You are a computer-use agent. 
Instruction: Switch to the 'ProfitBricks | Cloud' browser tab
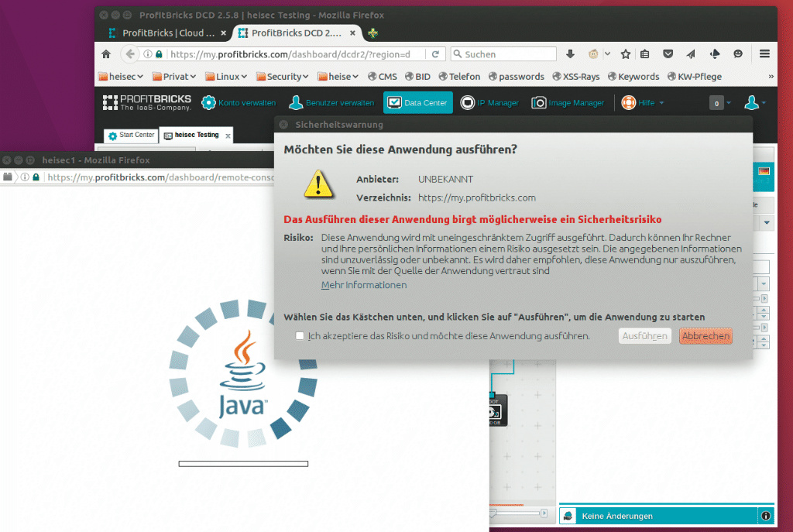pyautogui.click(x=168, y=33)
